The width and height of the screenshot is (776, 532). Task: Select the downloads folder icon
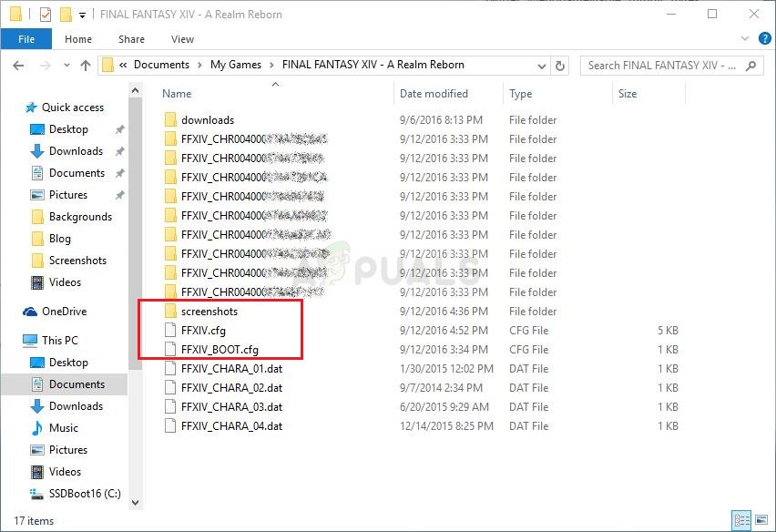click(x=170, y=119)
